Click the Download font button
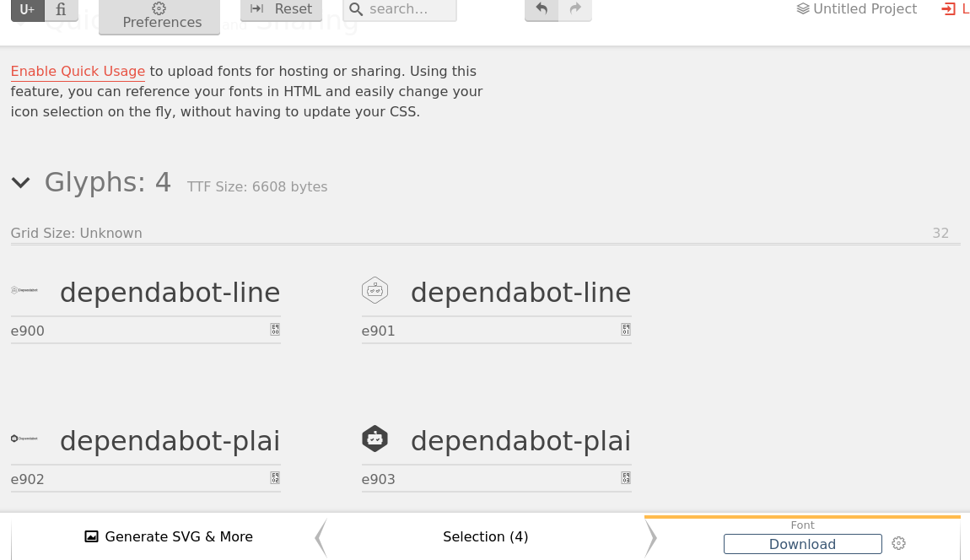This screenshot has height=560, width=970. point(802,544)
